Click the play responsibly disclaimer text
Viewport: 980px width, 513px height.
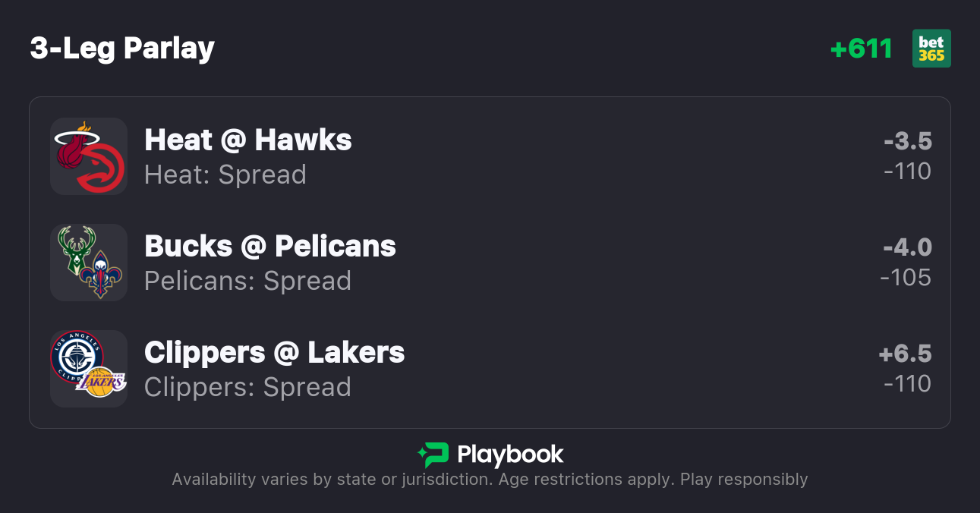[x=490, y=480]
